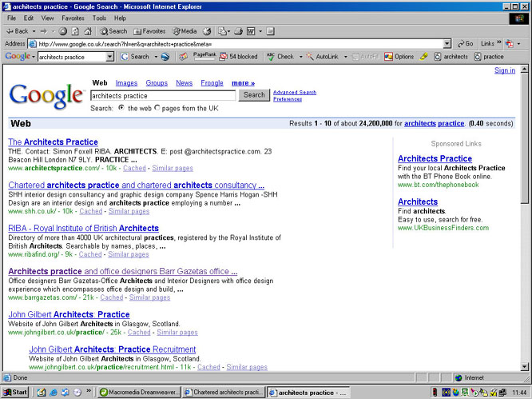Open the Favorites menu
Image resolution: width=532 pixels, height=399 pixels.
[75, 18]
